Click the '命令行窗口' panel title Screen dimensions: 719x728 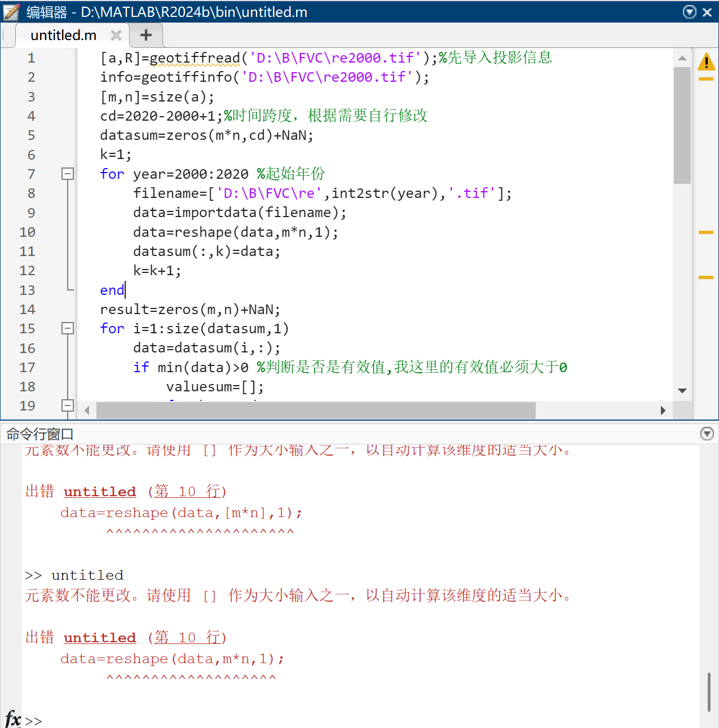click(39, 434)
